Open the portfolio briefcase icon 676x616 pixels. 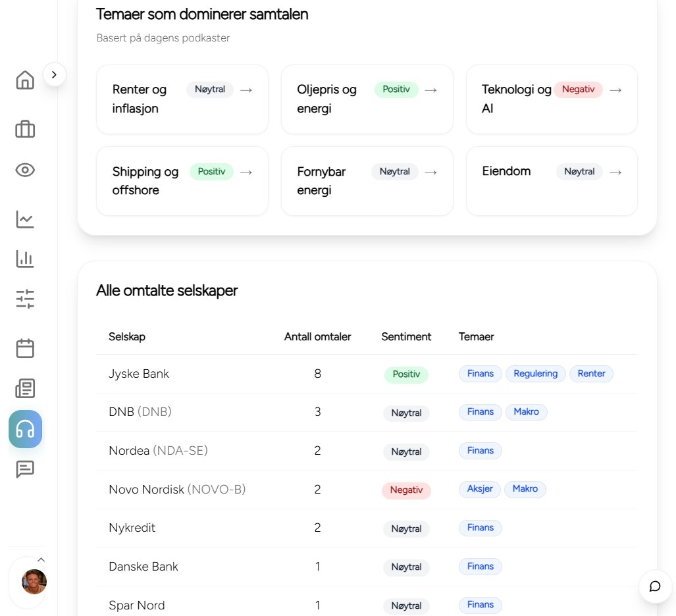click(25, 128)
